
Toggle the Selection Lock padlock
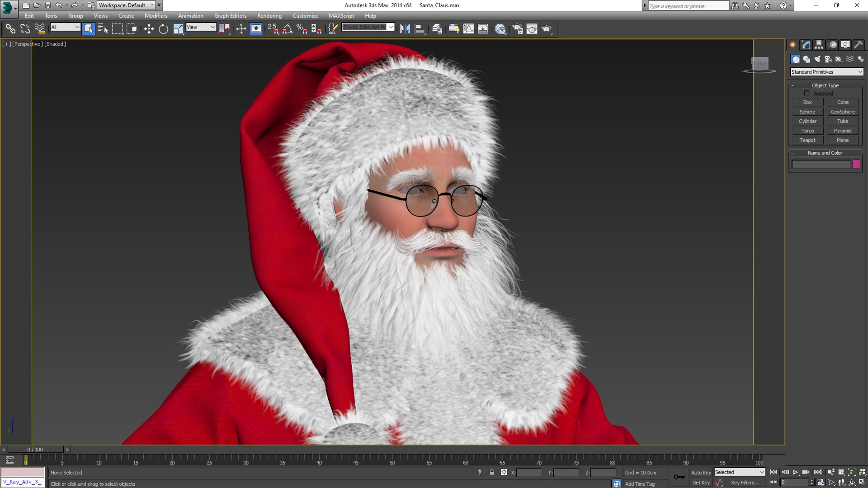492,472
